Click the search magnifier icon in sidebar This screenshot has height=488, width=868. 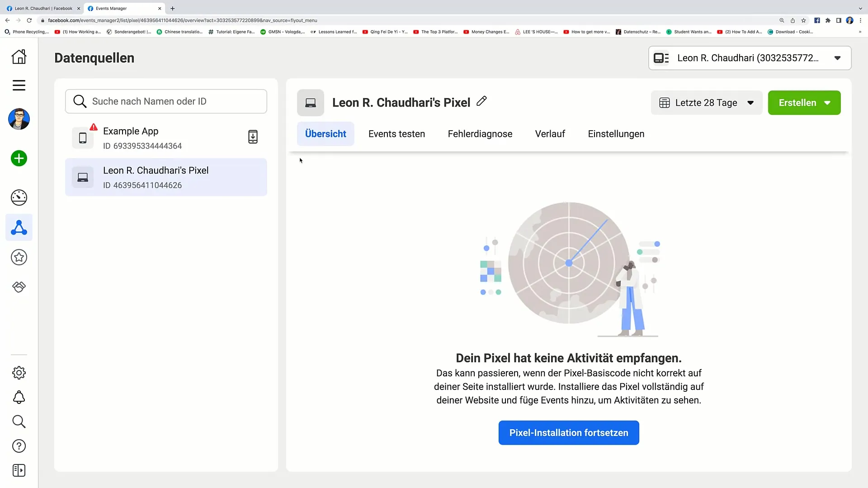click(x=19, y=422)
